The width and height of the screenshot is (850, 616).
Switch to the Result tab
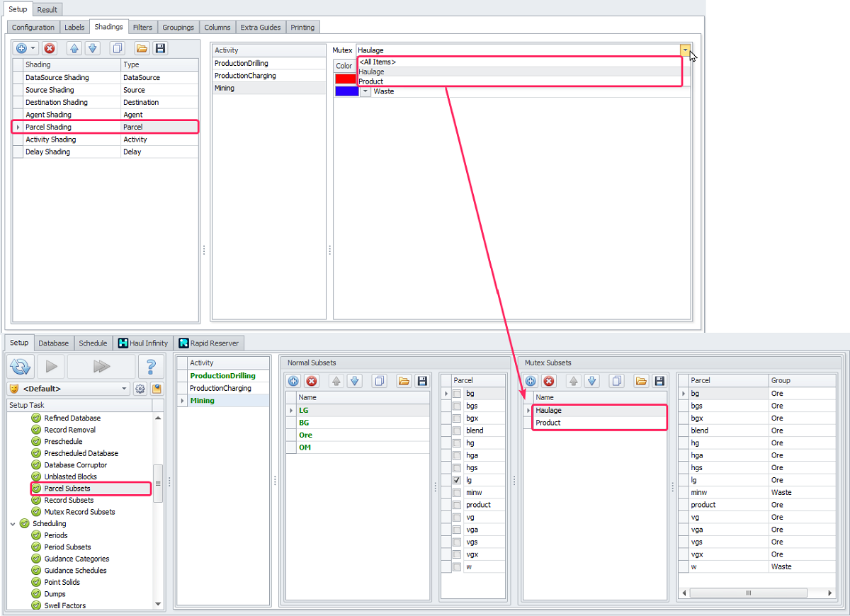(47, 9)
